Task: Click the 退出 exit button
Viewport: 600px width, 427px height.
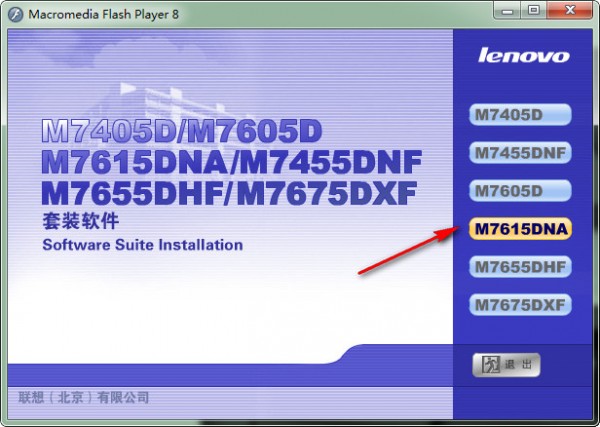Action: tap(506, 365)
